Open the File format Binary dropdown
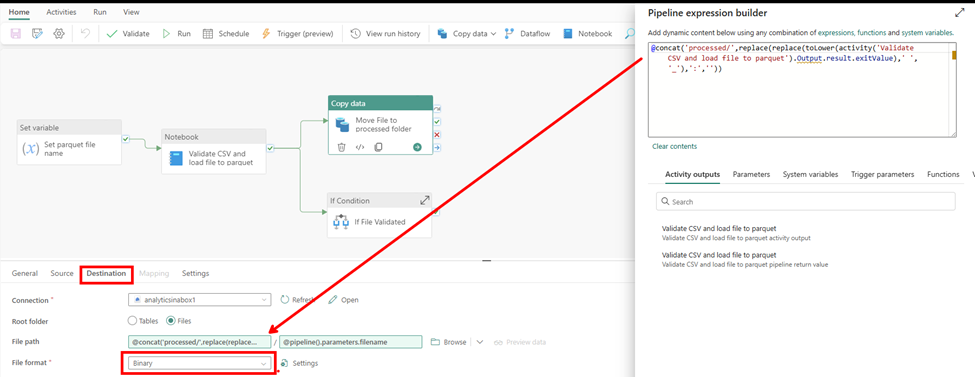The image size is (975, 377). tap(199, 363)
